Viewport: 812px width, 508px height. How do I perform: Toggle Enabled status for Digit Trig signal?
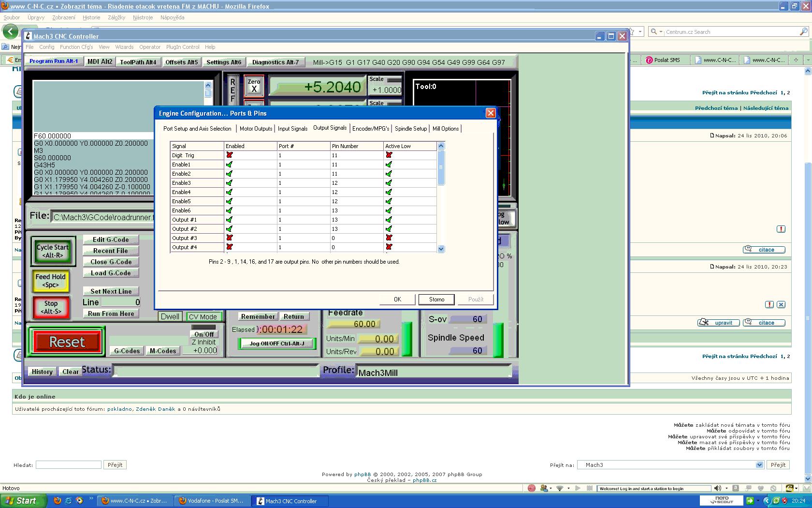pyautogui.click(x=230, y=155)
